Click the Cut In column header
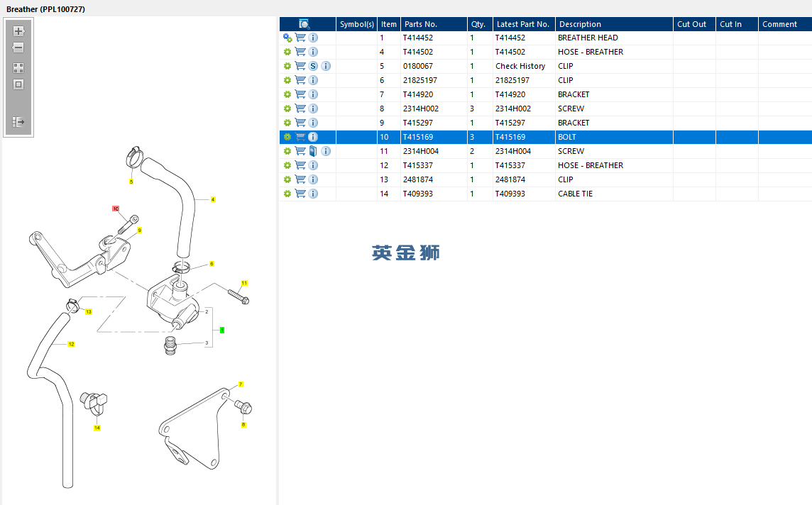This screenshot has height=505, width=812. pyautogui.click(x=737, y=24)
